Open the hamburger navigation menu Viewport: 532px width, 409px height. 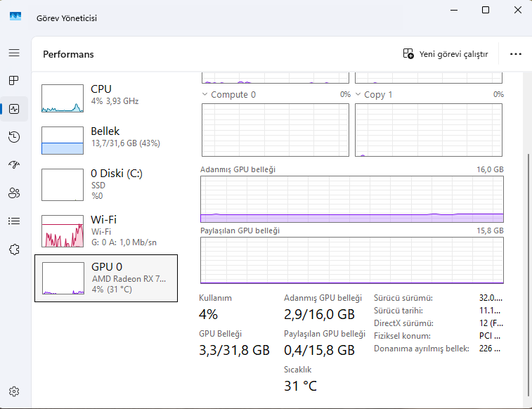tap(14, 53)
